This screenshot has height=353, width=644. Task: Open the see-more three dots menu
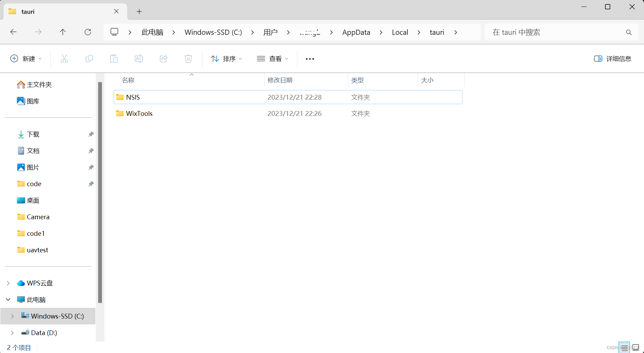[310, 59]
